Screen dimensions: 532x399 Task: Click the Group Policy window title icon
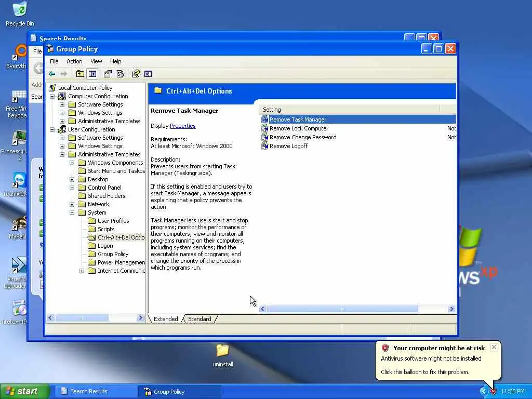(x=50, y=49)
